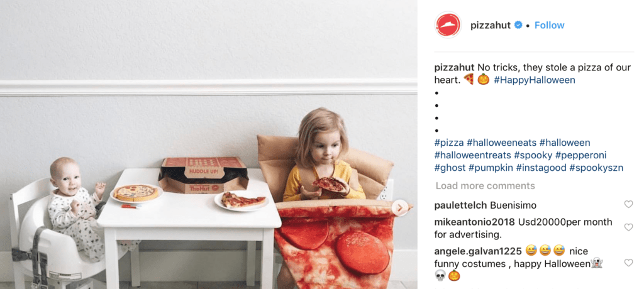This screenshot has width=644, height=289.
Task: Open the pizzahut username in the header
Action: click(x=491, y=25)
